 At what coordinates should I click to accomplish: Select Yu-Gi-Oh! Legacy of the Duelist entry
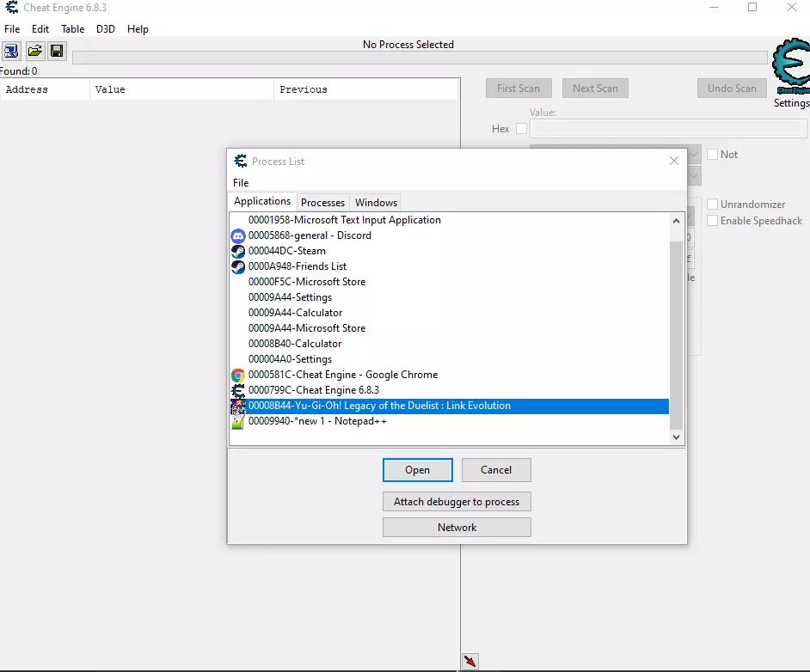[x=450, y=406]
